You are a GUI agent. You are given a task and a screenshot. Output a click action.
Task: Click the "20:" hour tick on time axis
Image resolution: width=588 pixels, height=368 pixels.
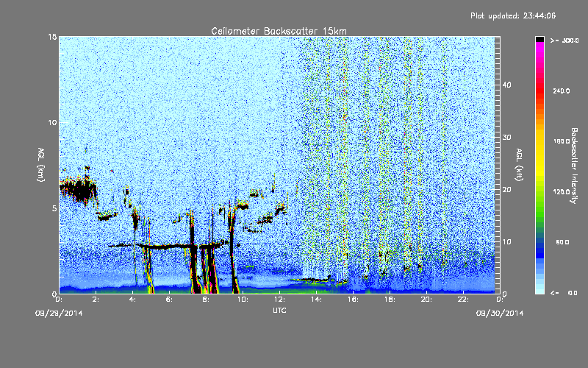[x=427, y=300]
